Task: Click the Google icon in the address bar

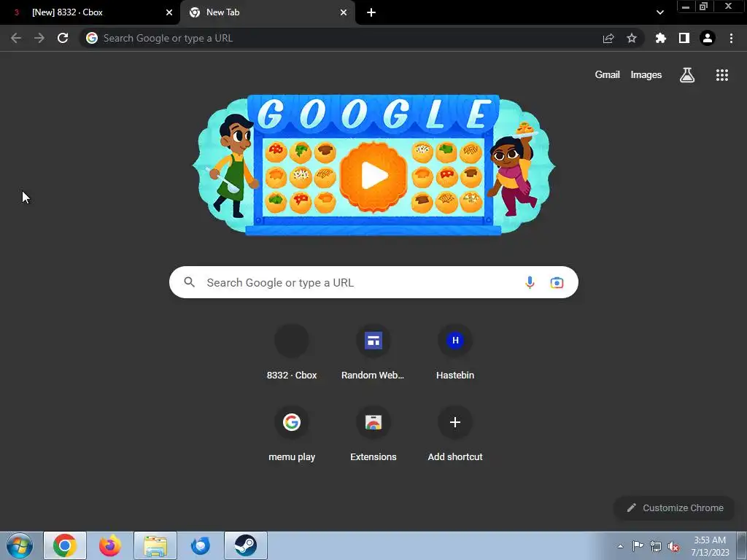Action: (92, 38)
